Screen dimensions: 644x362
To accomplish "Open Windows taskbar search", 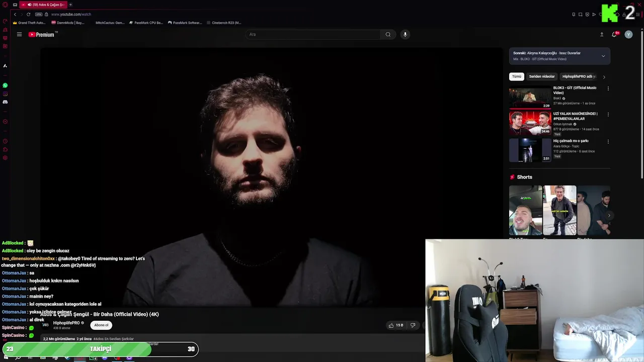I will click(x=18, y=358).
